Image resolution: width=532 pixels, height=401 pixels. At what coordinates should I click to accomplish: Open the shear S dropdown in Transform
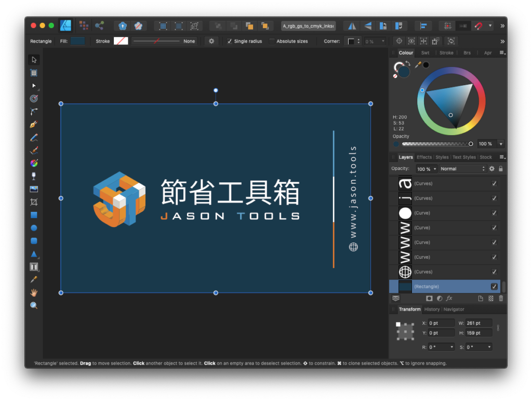pos(489,347)
